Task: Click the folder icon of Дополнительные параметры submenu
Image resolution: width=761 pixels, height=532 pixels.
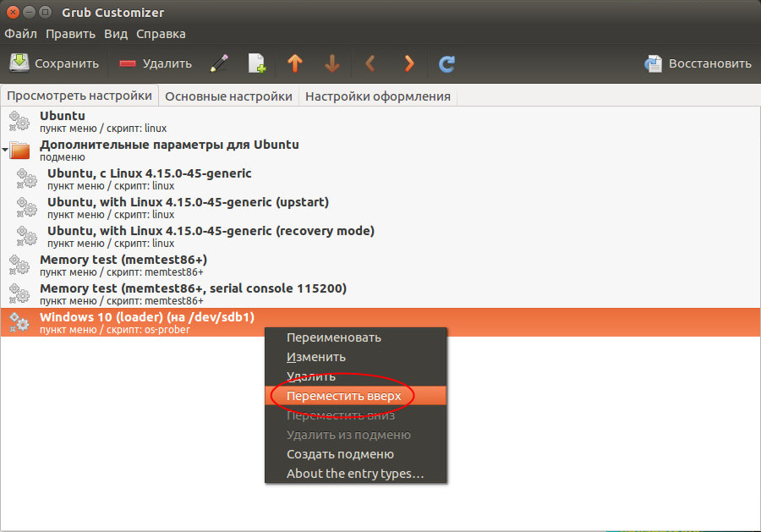Action: click(20, 151)
